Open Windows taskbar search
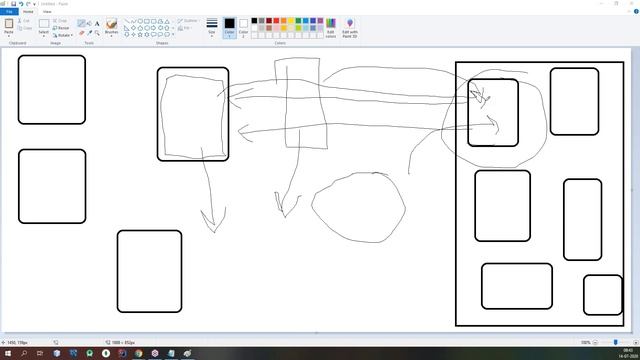This screenshot has height=360, width=640. click(x=24, y=353)
